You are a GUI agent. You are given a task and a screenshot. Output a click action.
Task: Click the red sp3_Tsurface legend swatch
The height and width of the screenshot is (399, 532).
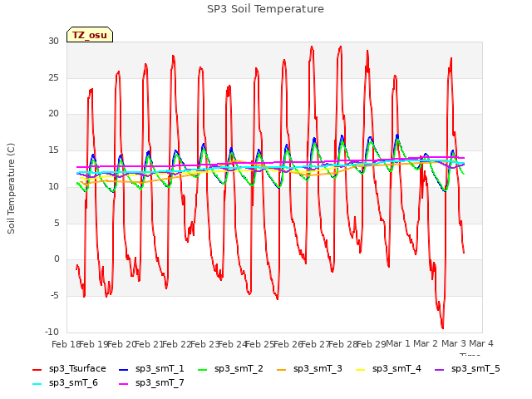[x=37, y=369]
